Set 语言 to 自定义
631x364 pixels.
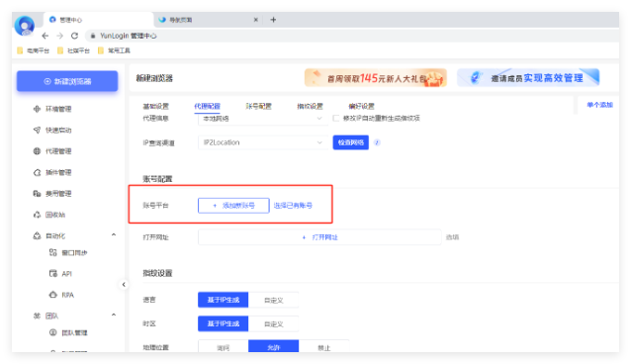click(274, 300)
